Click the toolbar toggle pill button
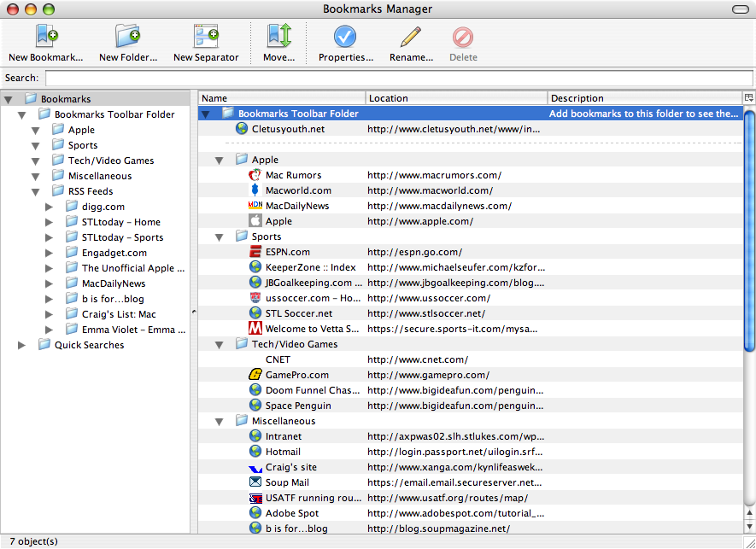This screenshot has height=549, width=756. pos(740,9)
